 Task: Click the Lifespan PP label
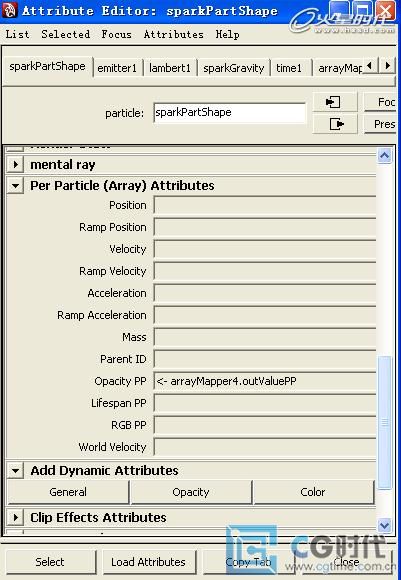tap(119, 403)
